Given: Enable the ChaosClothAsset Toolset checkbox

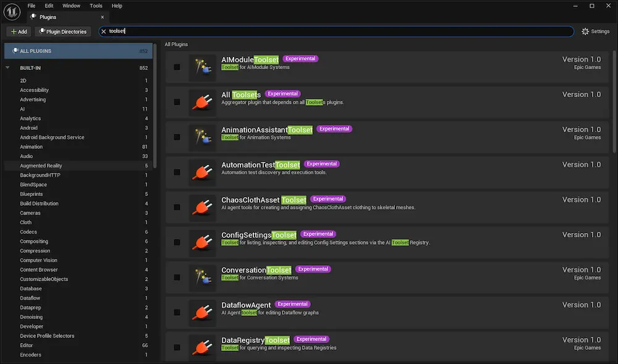Looking at the screenshot, I should tap(177, 208).
